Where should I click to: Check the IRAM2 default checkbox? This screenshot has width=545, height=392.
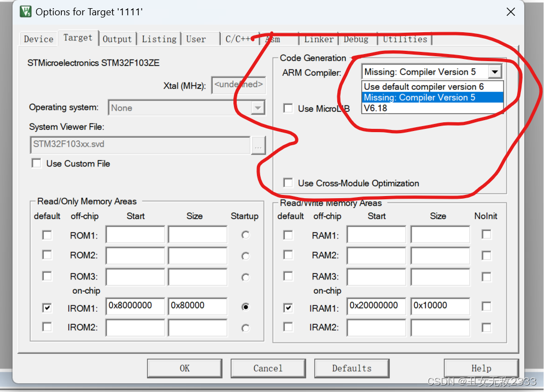(288, 326)
